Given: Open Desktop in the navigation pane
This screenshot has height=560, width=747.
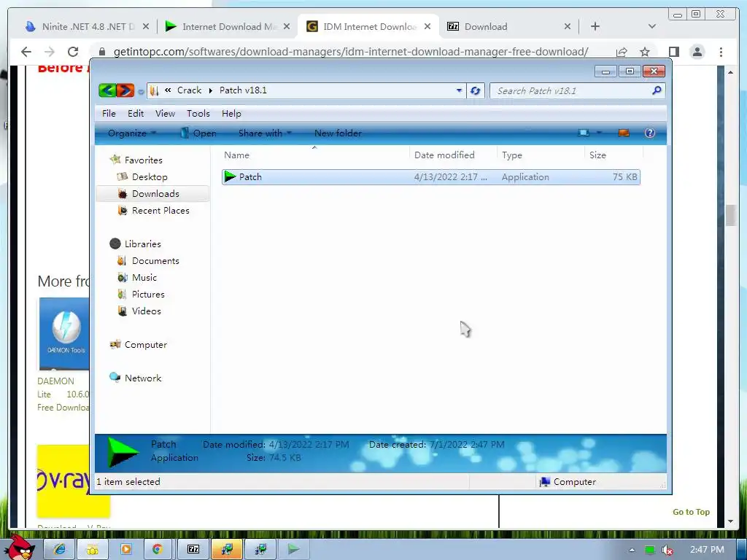Looking at the screenshot, I should [150, 176].
